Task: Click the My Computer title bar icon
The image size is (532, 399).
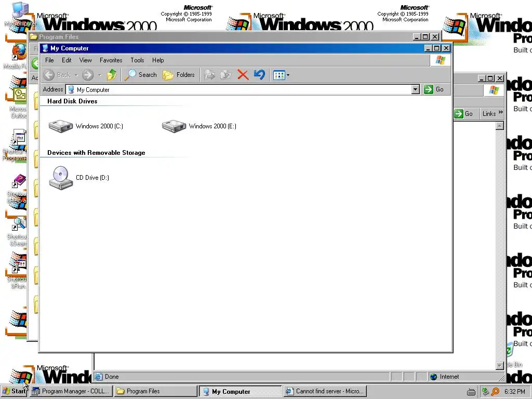Action: pyautogui.click(x=45, y=48)
